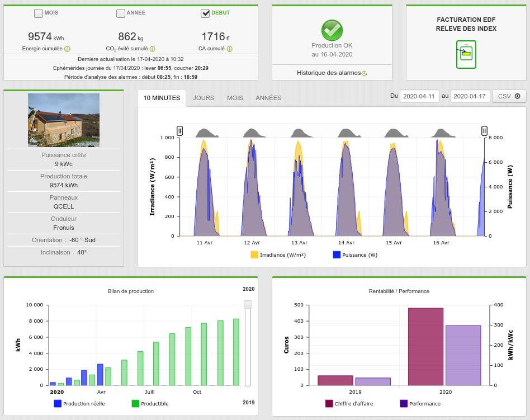The width and height of the screenshot is (530, 420).
Task: Click info icon beside CA cumulé
Action: click(x=228, y=49)
